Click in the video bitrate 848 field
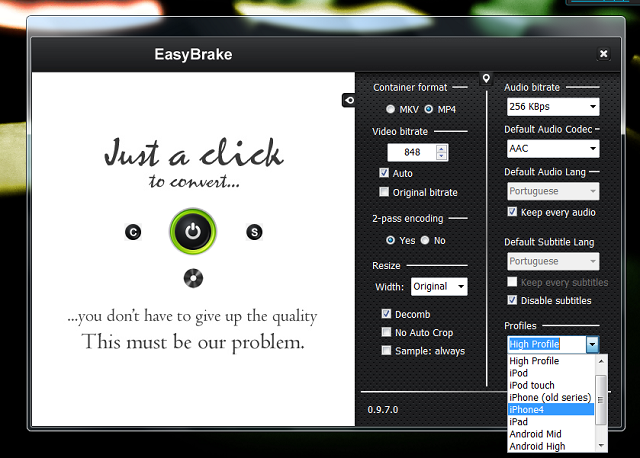 412,152
